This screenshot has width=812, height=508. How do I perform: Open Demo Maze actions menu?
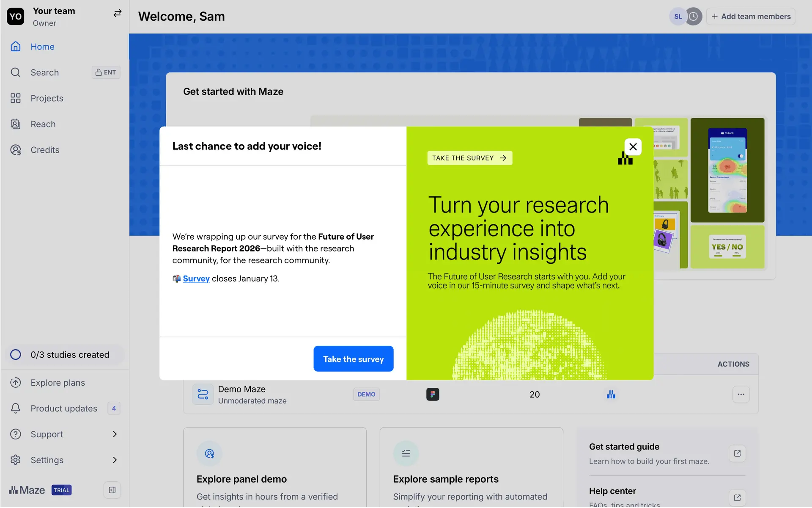pyautogui.click(x=741, y=395)
